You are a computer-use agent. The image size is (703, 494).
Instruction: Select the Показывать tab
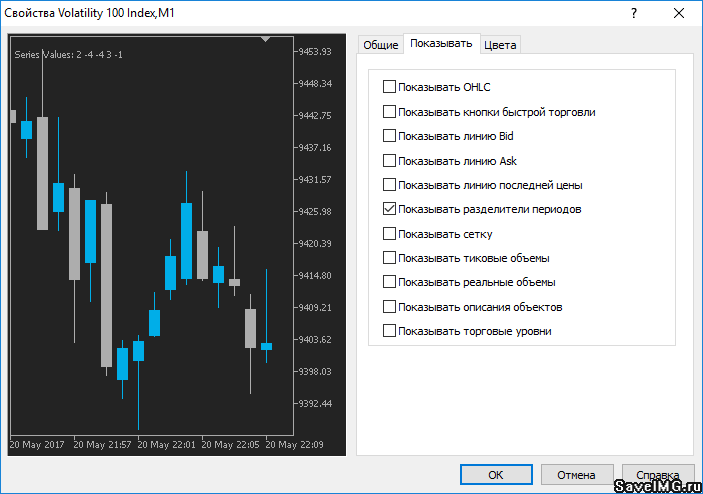[x=441, y=44]
